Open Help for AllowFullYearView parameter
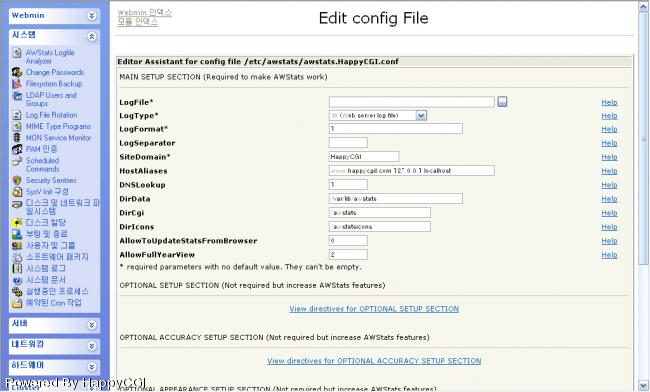 click(x=609, y=255)
